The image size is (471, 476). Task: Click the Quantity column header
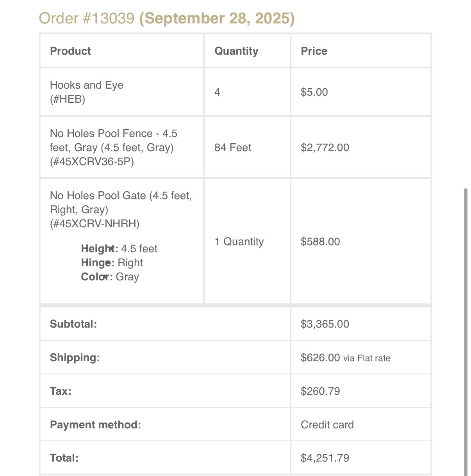click(x=236, y=51)
